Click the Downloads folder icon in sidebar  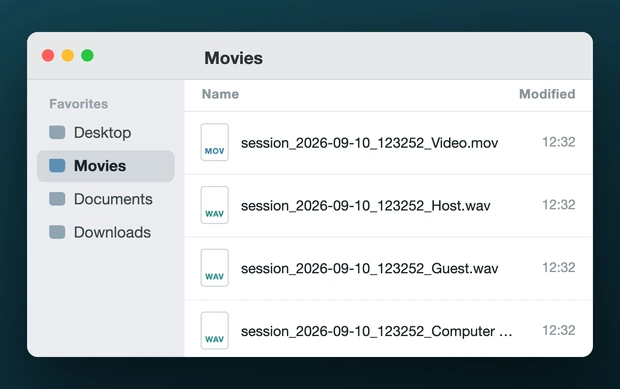[x=57, y=232]
